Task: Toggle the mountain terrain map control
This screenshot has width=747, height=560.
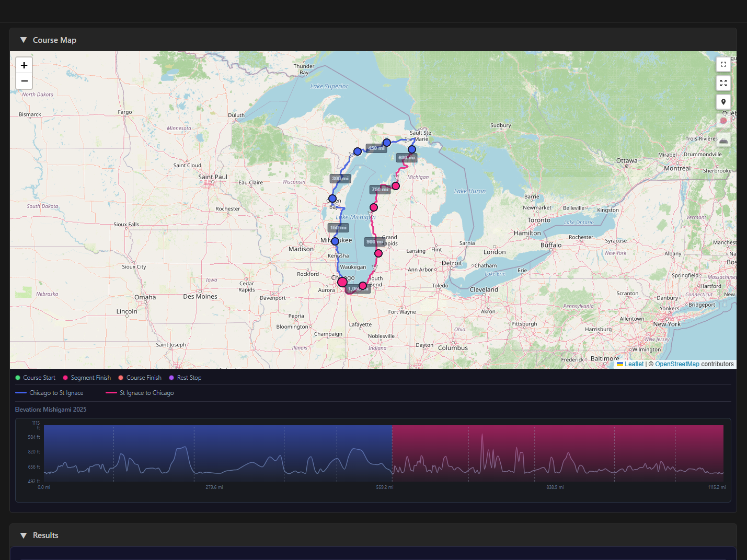Action: pos(723,140)
